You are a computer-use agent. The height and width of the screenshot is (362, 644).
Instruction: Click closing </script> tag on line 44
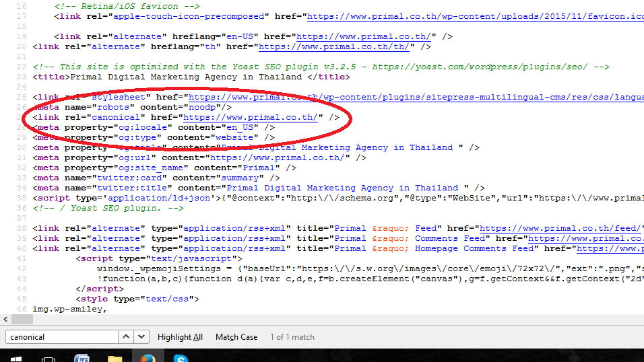tap(100, 289)
